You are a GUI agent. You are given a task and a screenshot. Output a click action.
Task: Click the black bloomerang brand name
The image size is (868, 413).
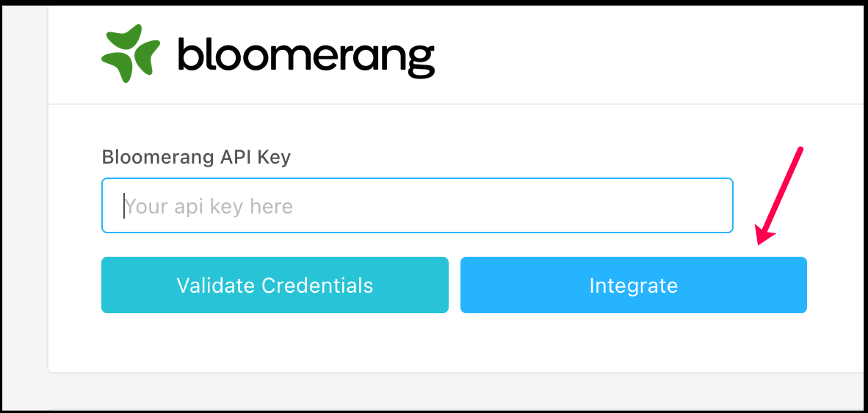pos(306,56)
